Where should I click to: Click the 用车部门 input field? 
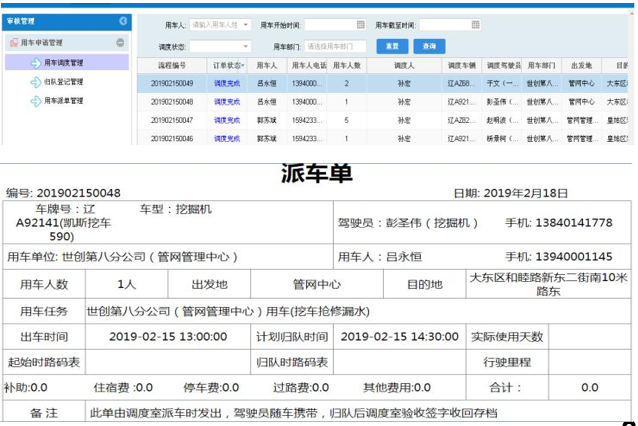(334, 46)
